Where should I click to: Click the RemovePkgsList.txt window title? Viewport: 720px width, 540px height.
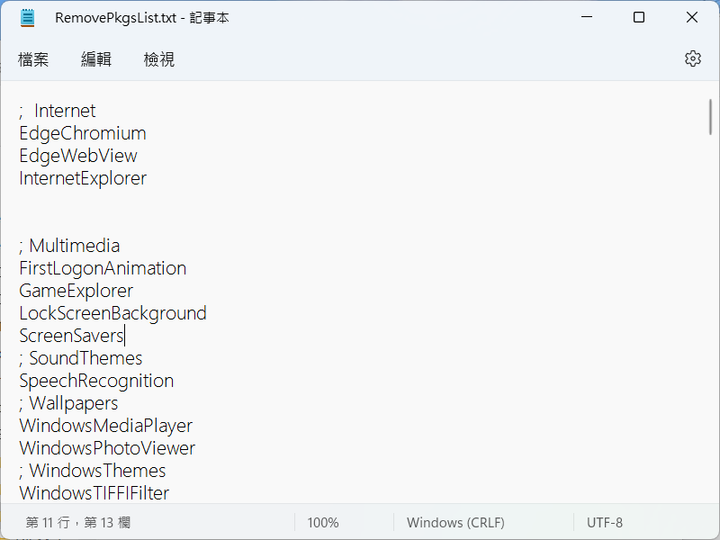[142, 18]
